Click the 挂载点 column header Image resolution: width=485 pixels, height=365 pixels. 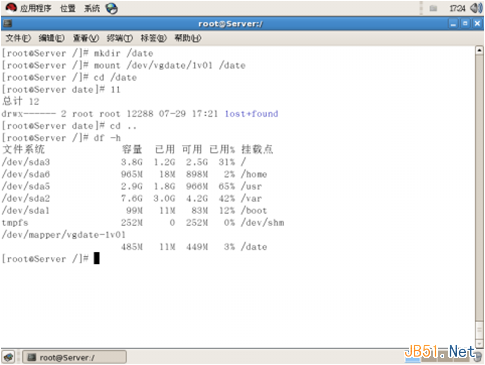(x=257, y=149)
